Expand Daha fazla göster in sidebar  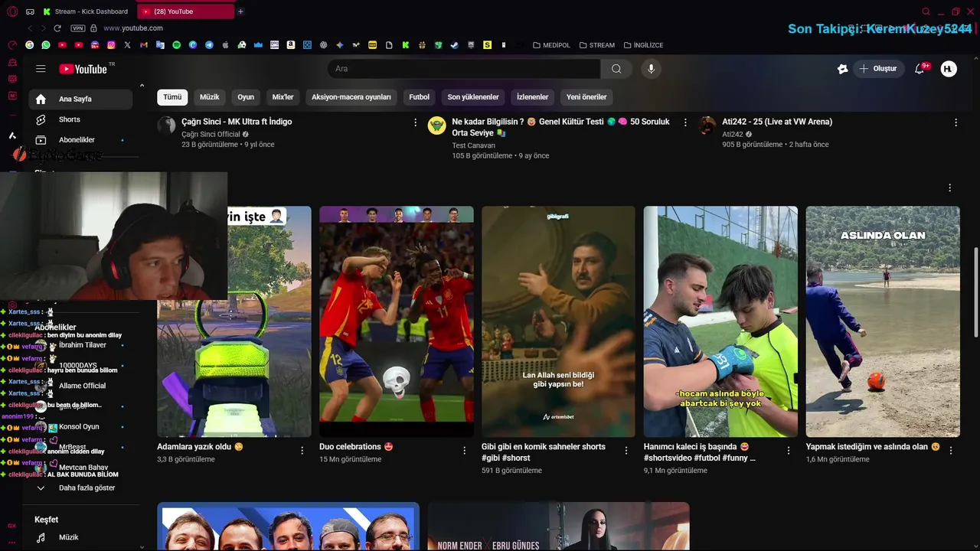click(x=80, y=487)
